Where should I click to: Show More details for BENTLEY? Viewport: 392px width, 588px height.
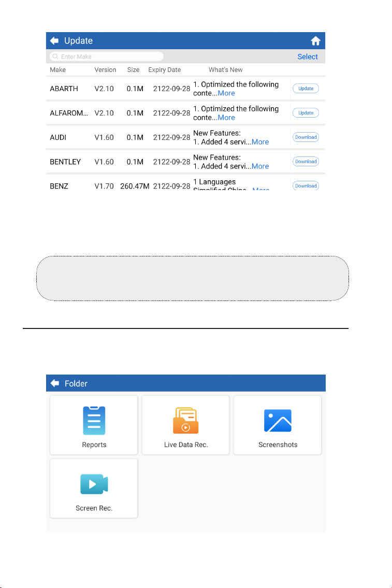pyautogui.click(x=260, y=166)
